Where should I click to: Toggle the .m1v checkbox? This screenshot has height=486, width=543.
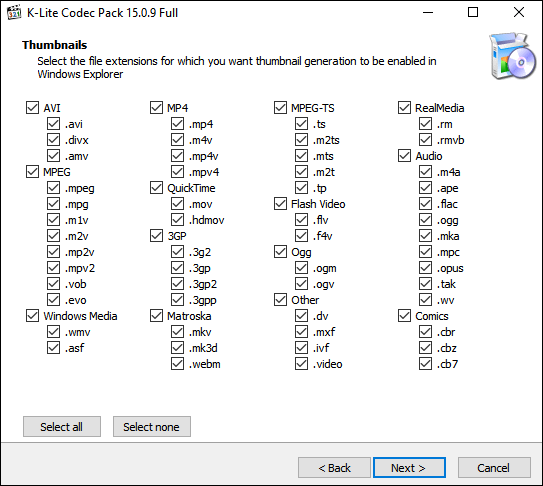click(x=53, y=220)
